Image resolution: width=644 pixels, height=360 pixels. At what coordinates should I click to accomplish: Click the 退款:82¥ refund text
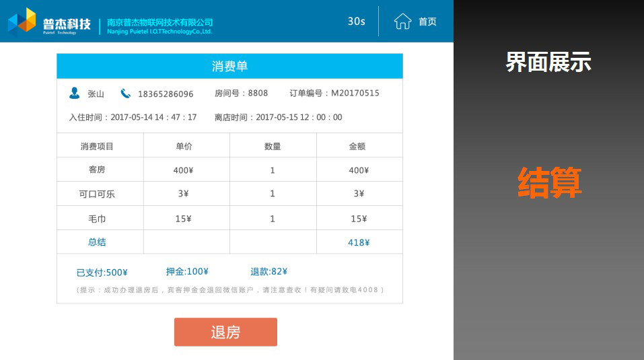point(269,272)
